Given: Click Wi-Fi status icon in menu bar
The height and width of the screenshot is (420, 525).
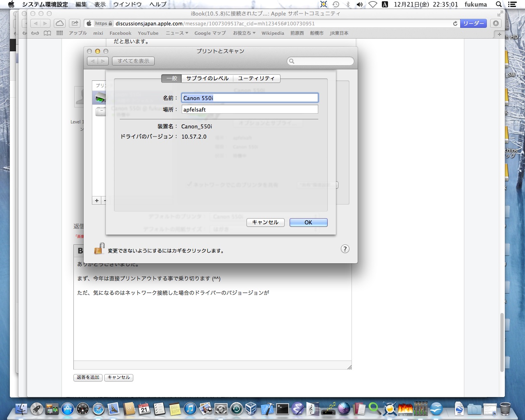Looking at the screenshot, I should tap(372, 5).
